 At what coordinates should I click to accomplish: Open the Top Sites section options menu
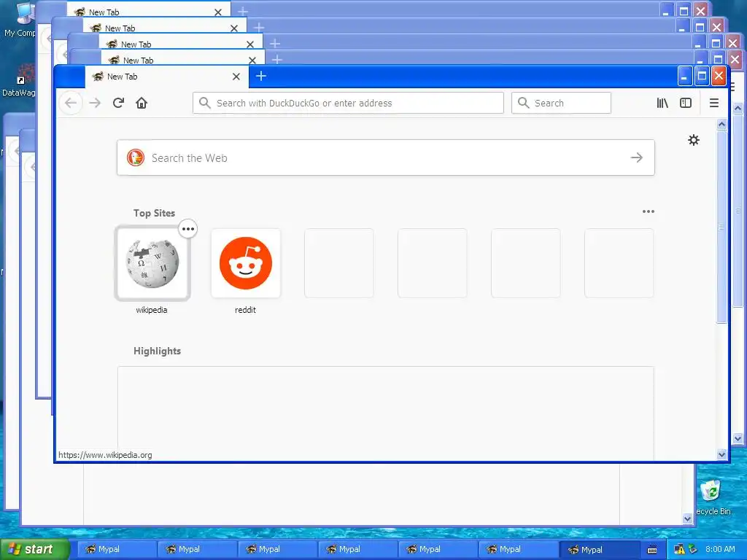tap(649, 211)
